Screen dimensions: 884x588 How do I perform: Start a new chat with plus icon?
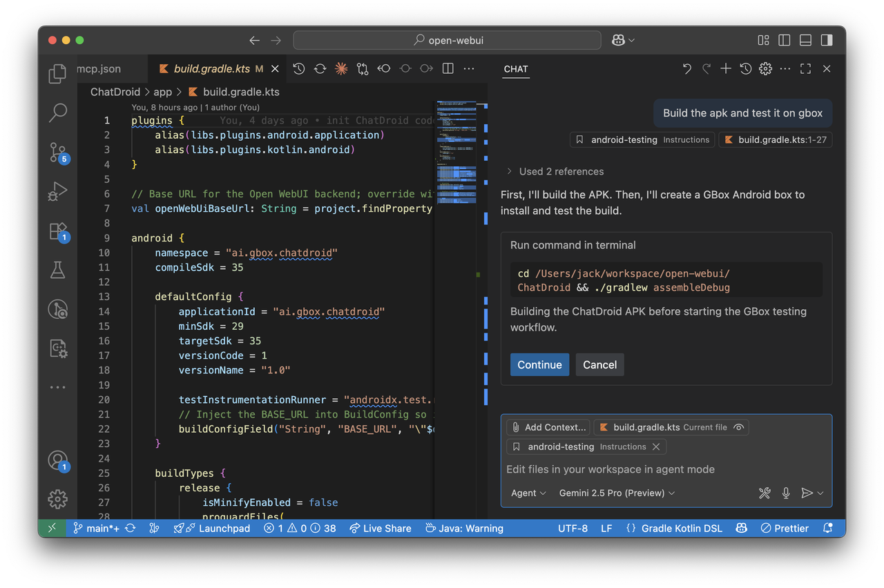coord(726,68)
